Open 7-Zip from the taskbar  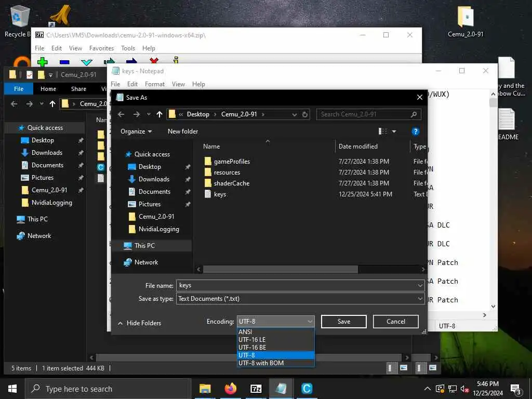(x=256, y=389)
